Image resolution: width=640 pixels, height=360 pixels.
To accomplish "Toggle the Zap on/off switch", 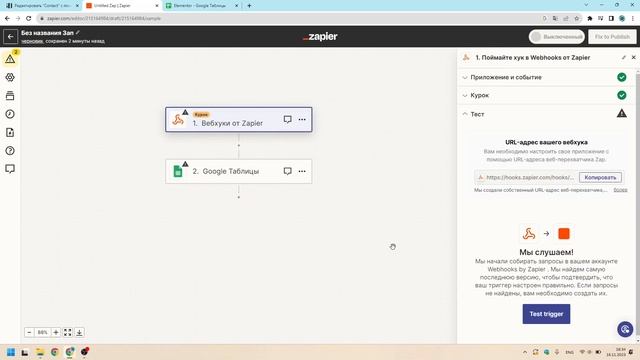I will pyautogui.click(x=557, y=37).
